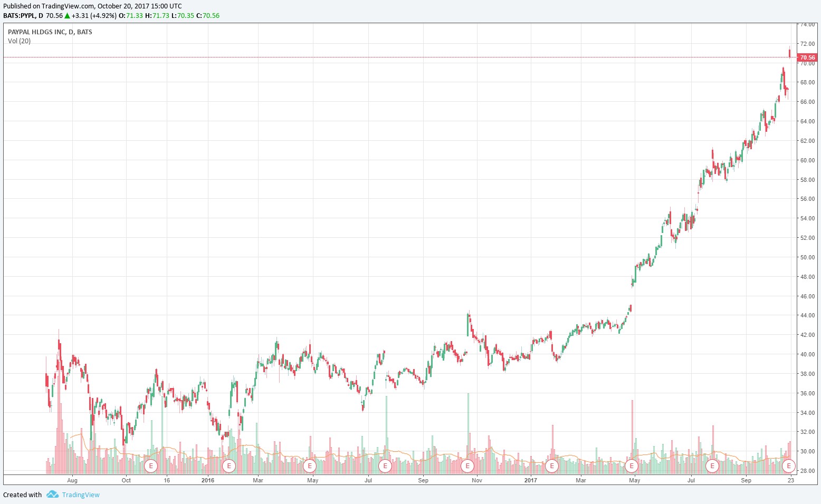Select the earnings E marker near May 2016

click(x=310, y=466)
